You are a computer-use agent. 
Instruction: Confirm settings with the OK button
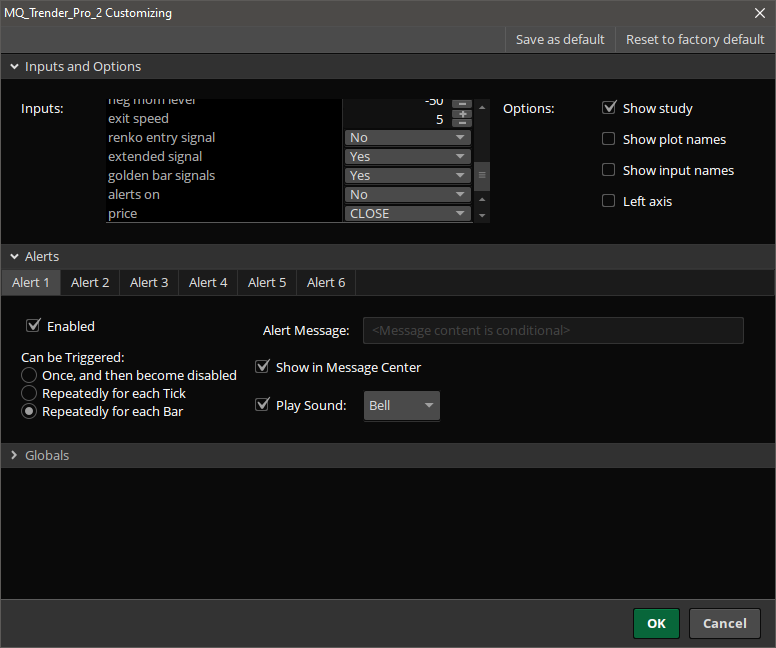pyautogui.click(x=656, y=623)
